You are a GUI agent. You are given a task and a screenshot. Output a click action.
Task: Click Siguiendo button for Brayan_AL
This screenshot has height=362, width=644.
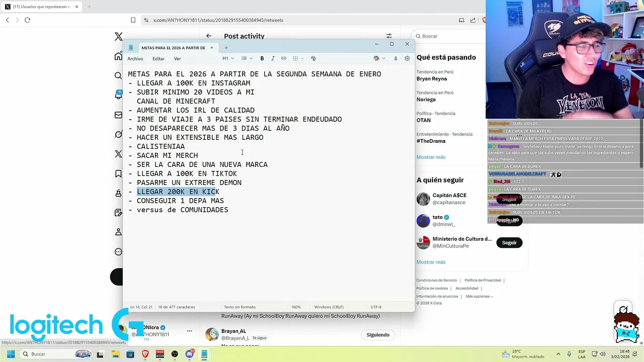378,335
